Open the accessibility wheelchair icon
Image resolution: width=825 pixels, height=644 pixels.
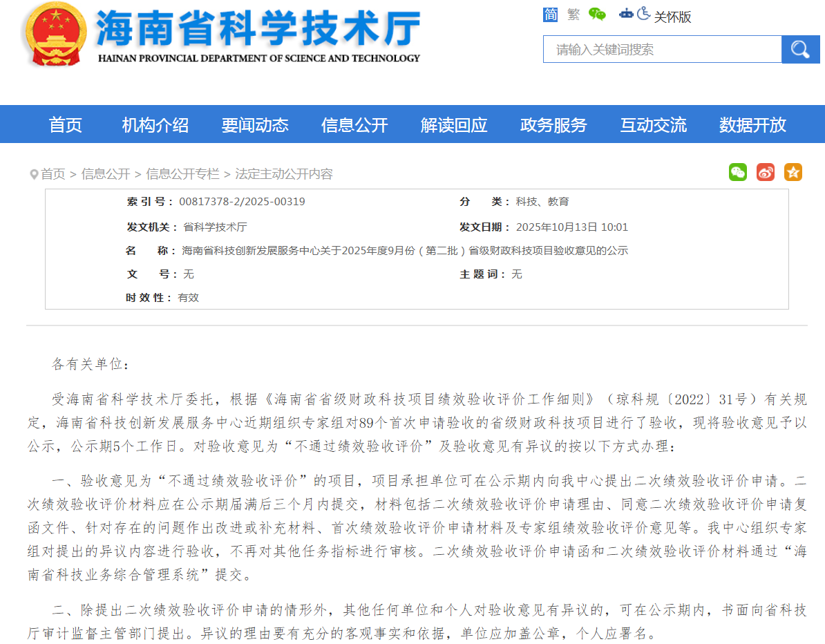pyautogui.click(x=643, y=15)
